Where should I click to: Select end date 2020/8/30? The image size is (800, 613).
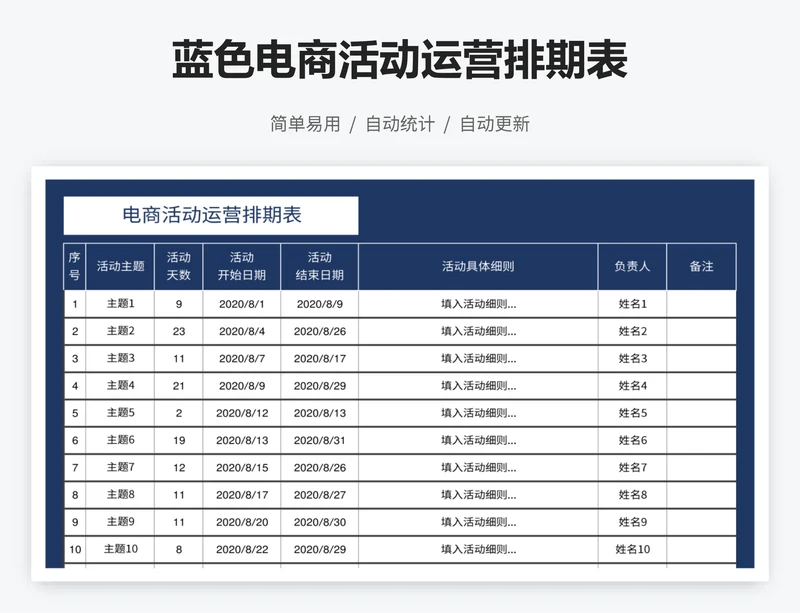[x=319, y=522]
